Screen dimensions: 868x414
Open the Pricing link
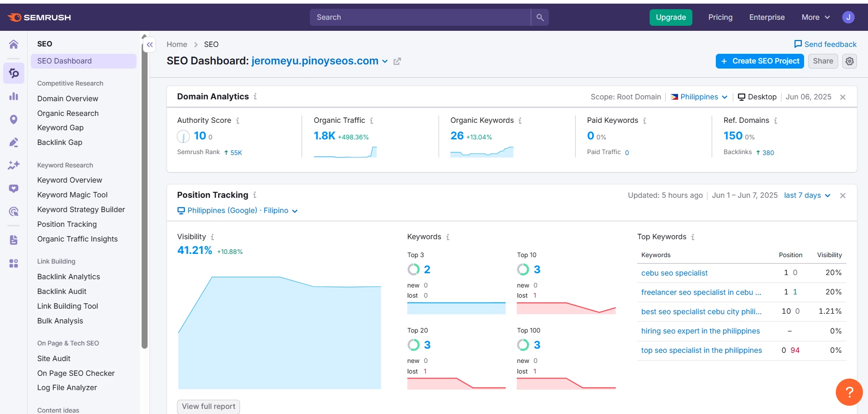[x=720, y=17]
